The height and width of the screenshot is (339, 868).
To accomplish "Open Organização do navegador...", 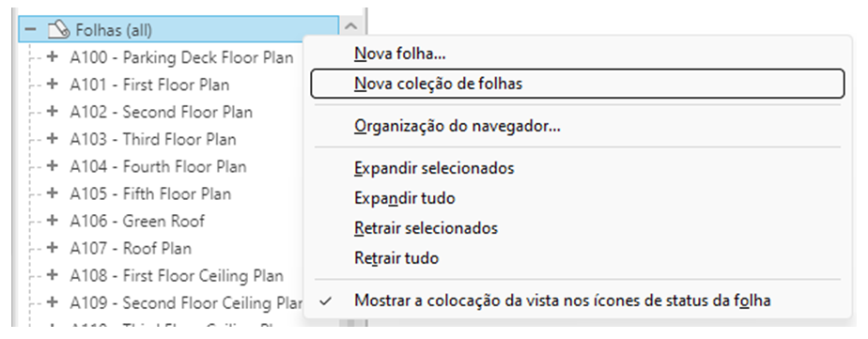I will [457, 126].
